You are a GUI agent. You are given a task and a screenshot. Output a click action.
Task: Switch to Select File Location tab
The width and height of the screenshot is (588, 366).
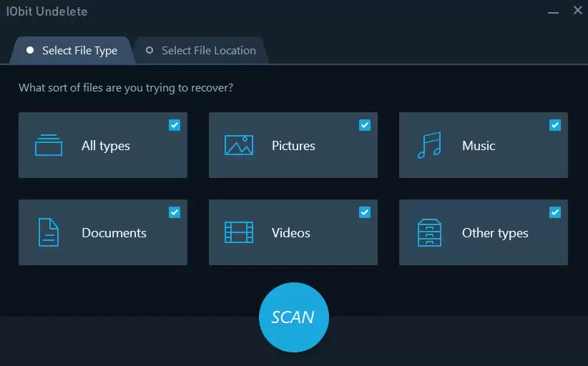click(201, 51)
